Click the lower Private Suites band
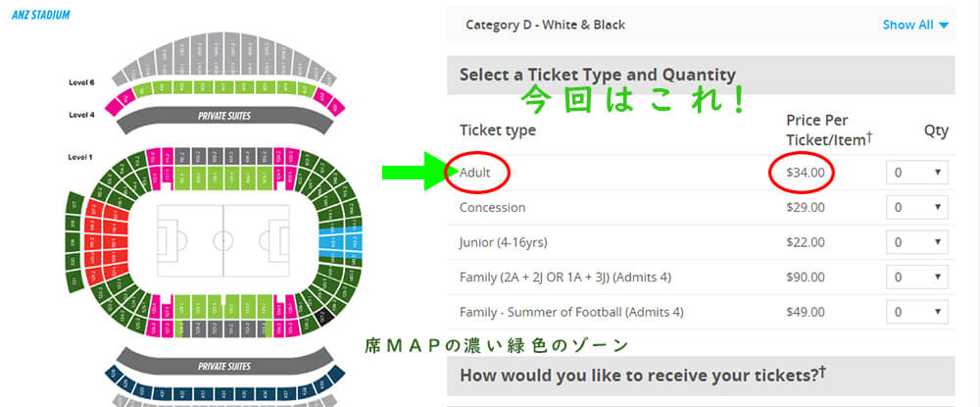The height and width of the screenshot is (407, 980). pos(224,366)
